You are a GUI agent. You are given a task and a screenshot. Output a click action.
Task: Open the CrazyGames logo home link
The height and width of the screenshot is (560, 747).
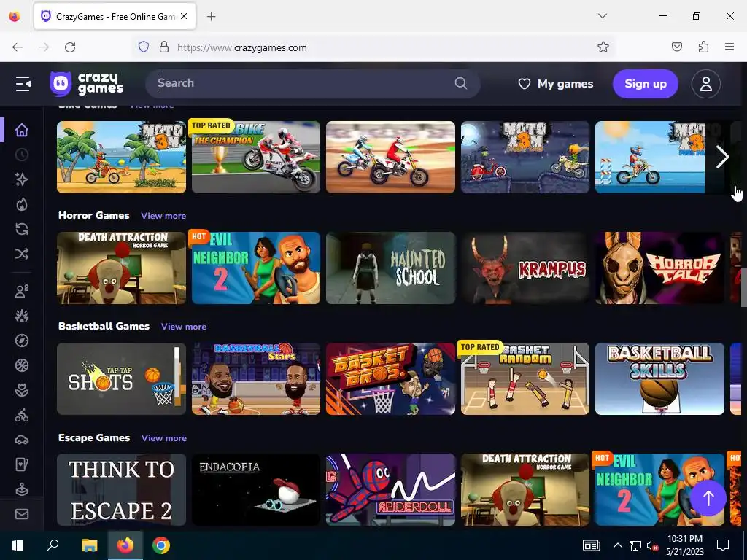click(x=87, y=84)
